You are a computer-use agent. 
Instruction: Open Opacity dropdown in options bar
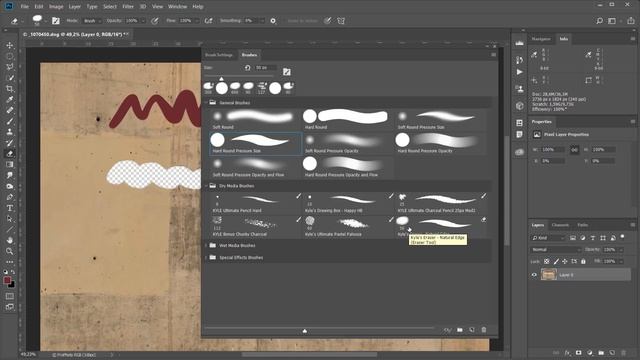pos(143,21)
